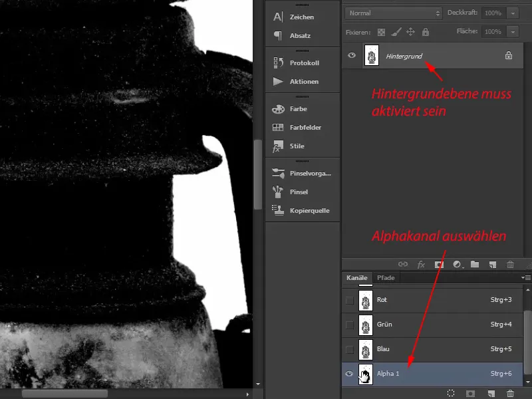Select the Rot channel row
The height and width of the screenshot is (399, 532).
tap(432, 301)
